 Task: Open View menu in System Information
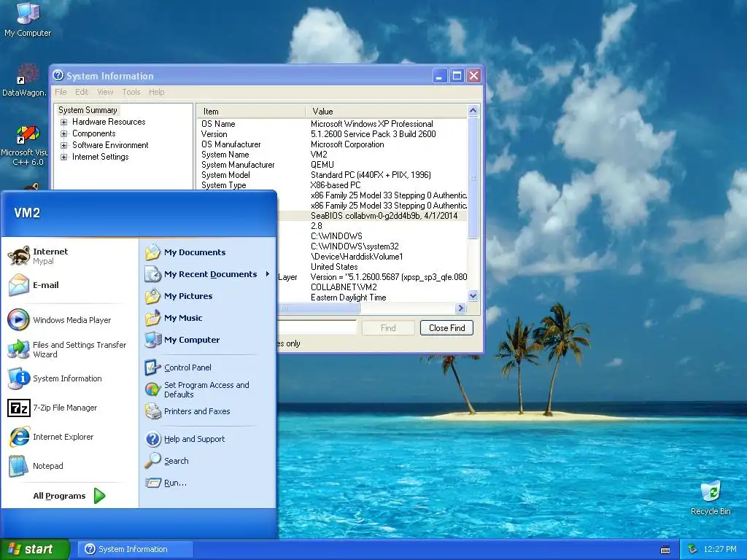[x=105, y=92]
